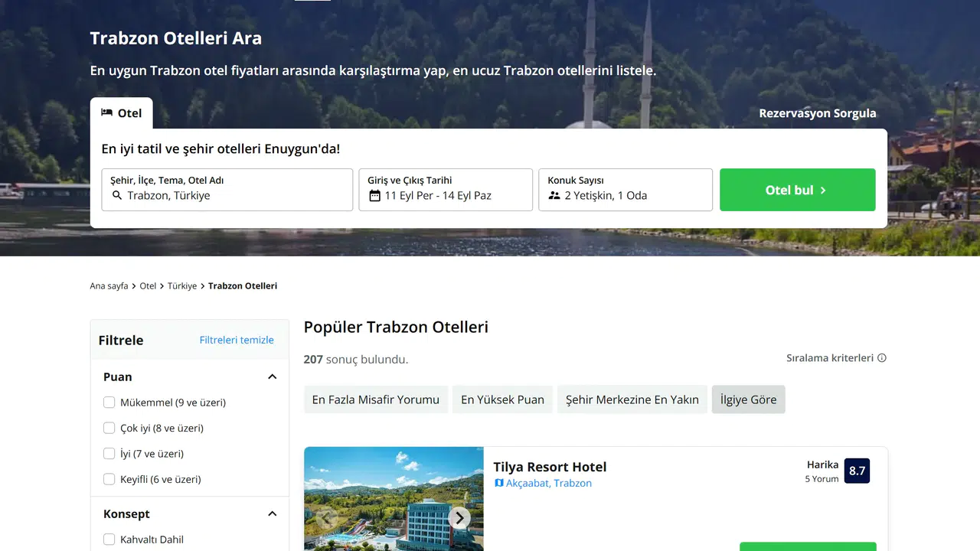980x551 pixels.
Task: Enable the Çok iyi (8 ve üzeri) filter
Action: tap(109, 429)
